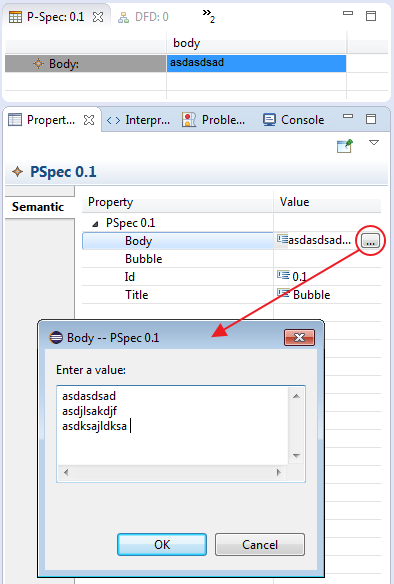Viewport: 394px width, 584px height.
Task: Switch to the Problems view tab
Action: pyautogui.click(x=214, y=120)
